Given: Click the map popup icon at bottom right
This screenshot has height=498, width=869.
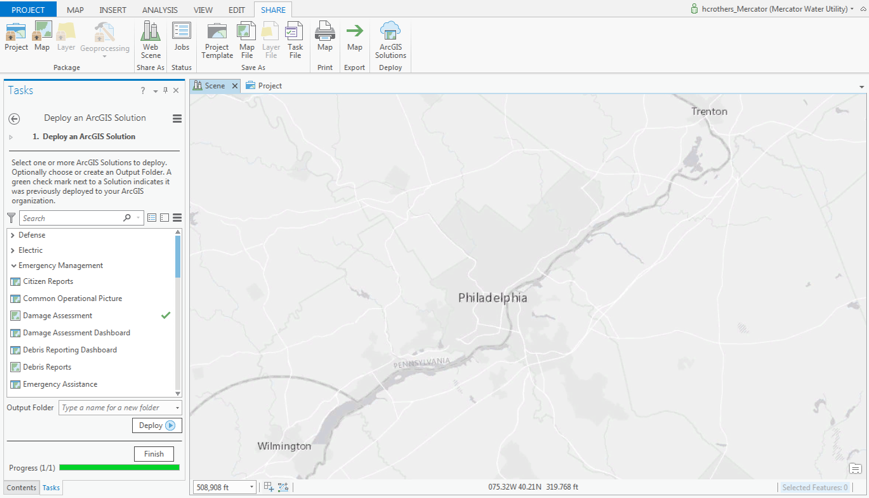Looking at the screenshot, I should point(855,469).
